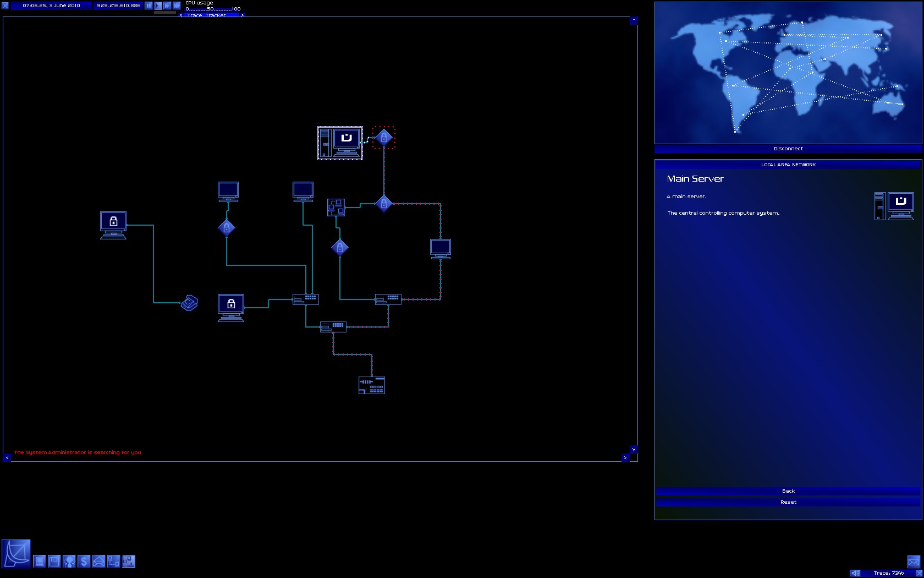Set game speed to normal play

click(x=158, y=6)
